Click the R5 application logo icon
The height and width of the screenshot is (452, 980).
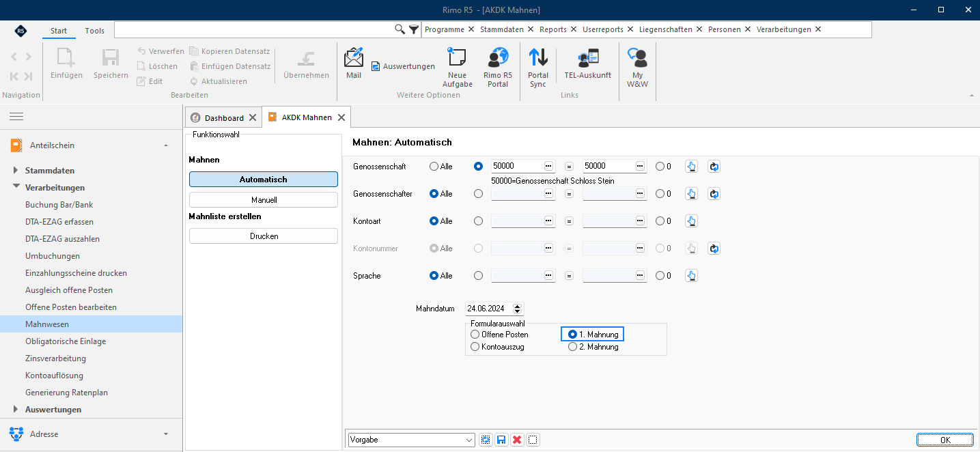(x=21, y=31)
